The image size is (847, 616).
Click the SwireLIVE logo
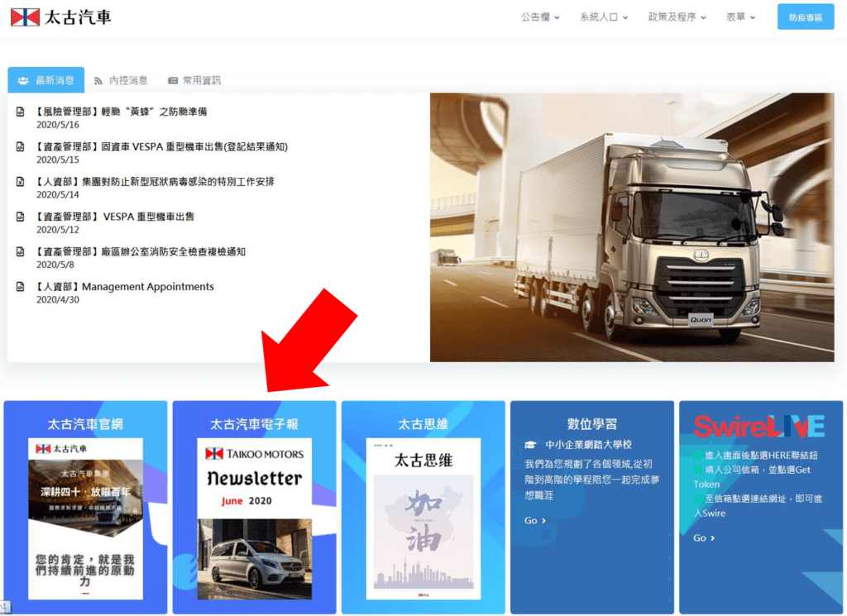758,426
